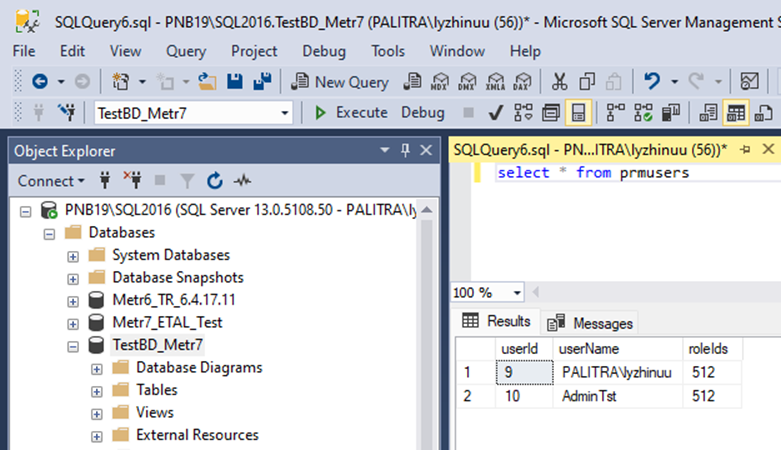This screenshot has height=450, width=781.
Task: Click the Parse checkmark icon
Action: tap(495, 113)
